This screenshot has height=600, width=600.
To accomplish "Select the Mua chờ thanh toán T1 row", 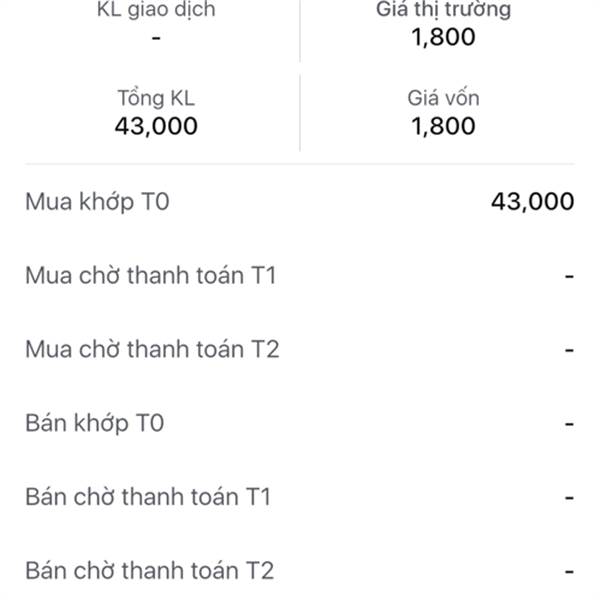I will [151, 275].
